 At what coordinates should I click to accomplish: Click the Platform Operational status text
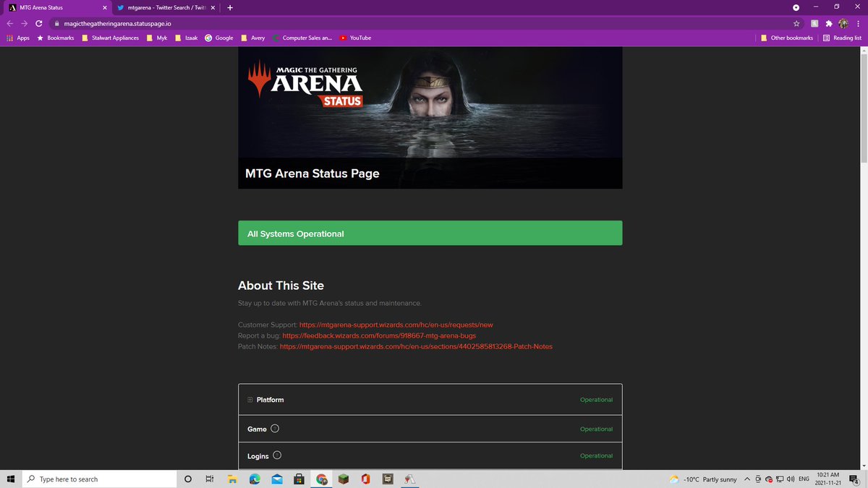[x=596, y=400]
